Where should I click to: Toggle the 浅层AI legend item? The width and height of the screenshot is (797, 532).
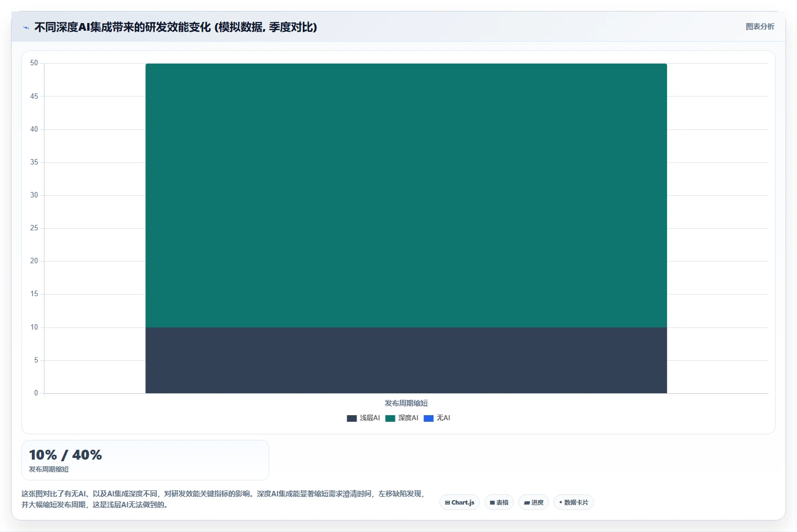point(363,418)
